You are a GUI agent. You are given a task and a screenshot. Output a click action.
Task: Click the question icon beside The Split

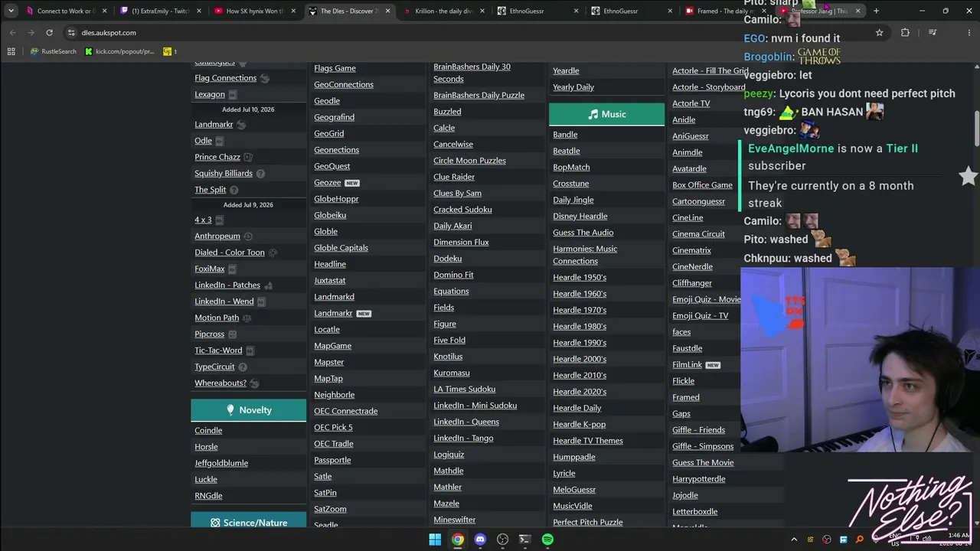234,190
